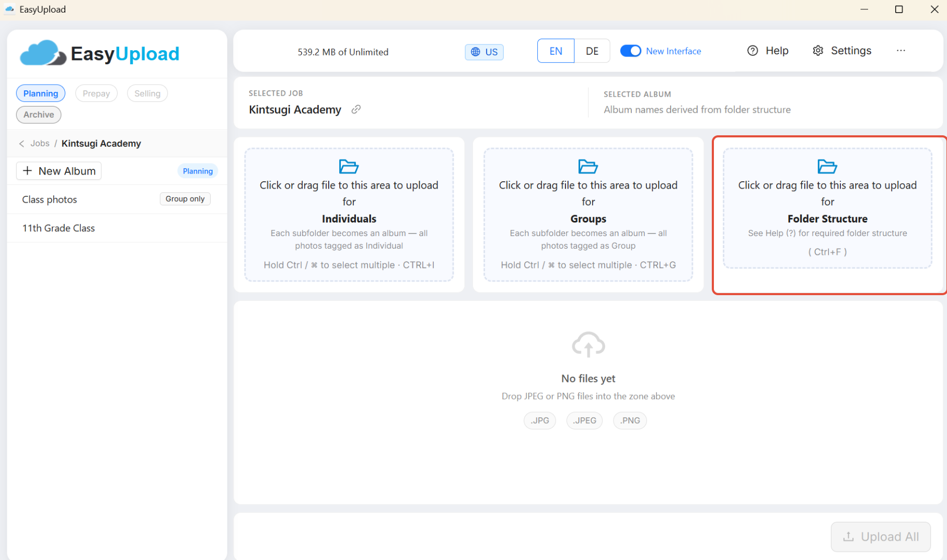Click the Planning status badge
Image resolution: width=947 pixels, height=560 pixels.
coord(198,171)
